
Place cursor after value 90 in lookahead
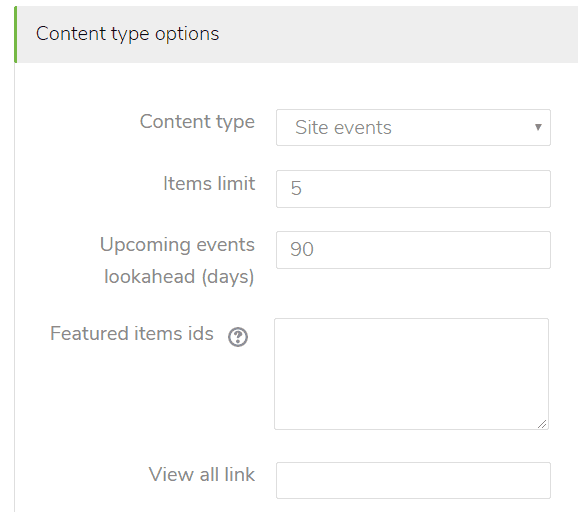pos(316,250)
